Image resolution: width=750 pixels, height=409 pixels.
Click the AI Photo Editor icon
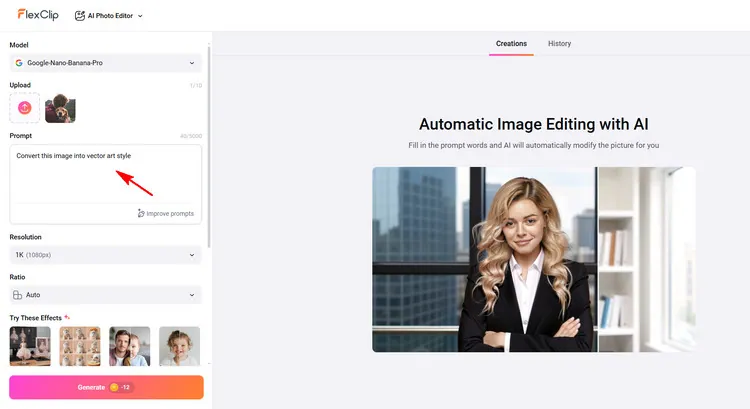click(80, 16)
